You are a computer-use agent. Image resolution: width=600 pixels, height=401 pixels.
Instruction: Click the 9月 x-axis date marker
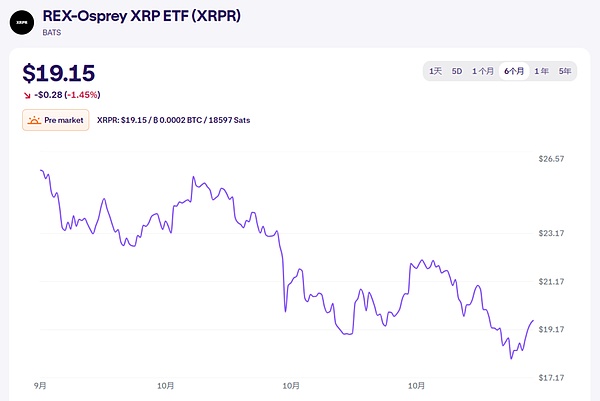(40, 385)
